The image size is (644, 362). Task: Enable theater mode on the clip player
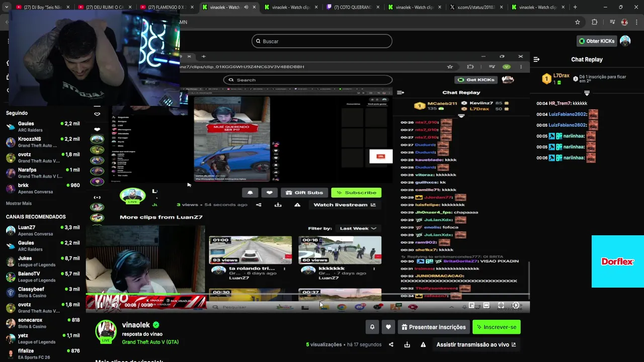pos(486,305)
